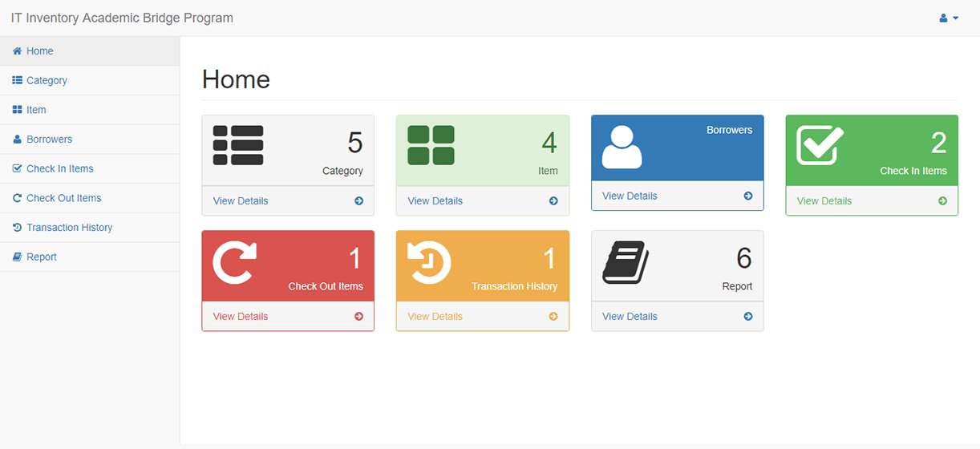Viewport: 980px width, 449px height.
Task: View Details for the Item card
Action: [x=435, y=201]
